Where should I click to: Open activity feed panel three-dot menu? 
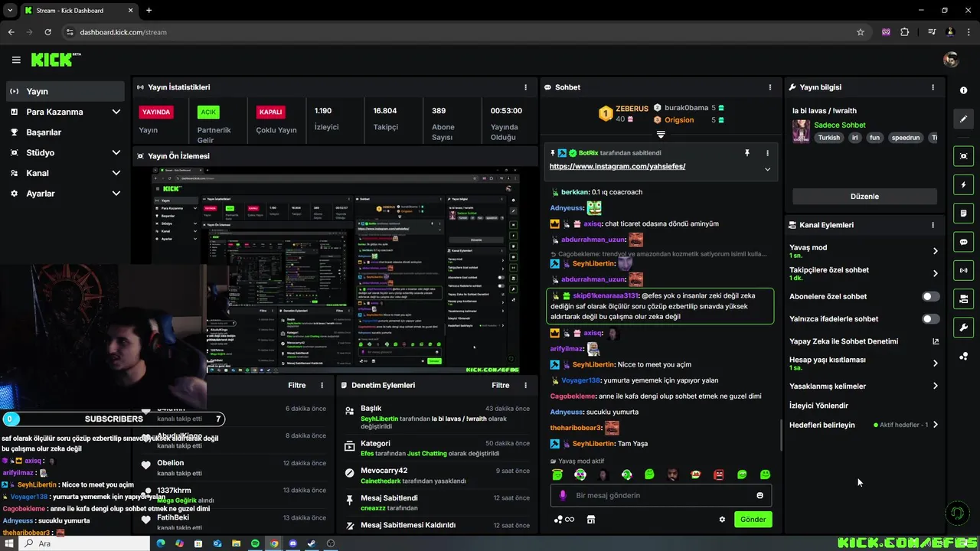322,386
